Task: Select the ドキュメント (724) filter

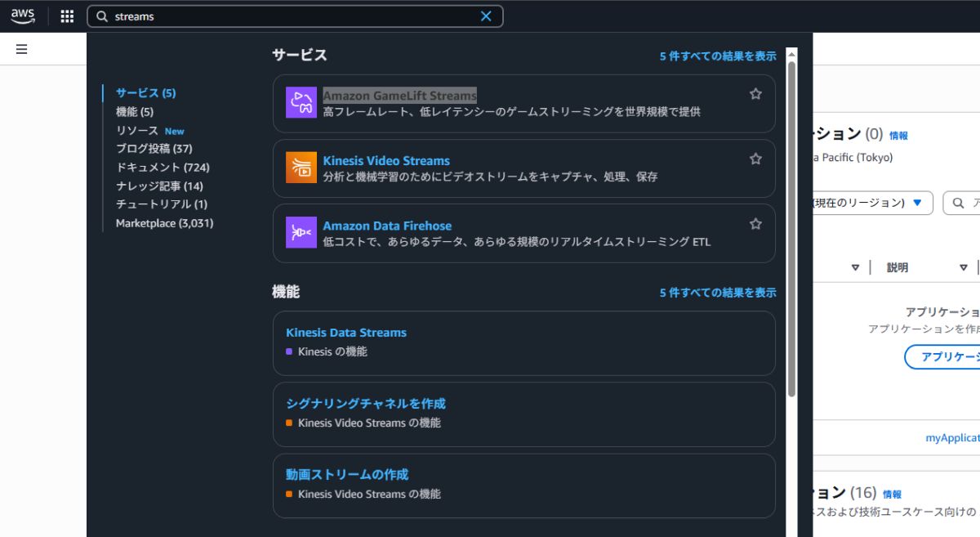Action: (x=163, y=168)
